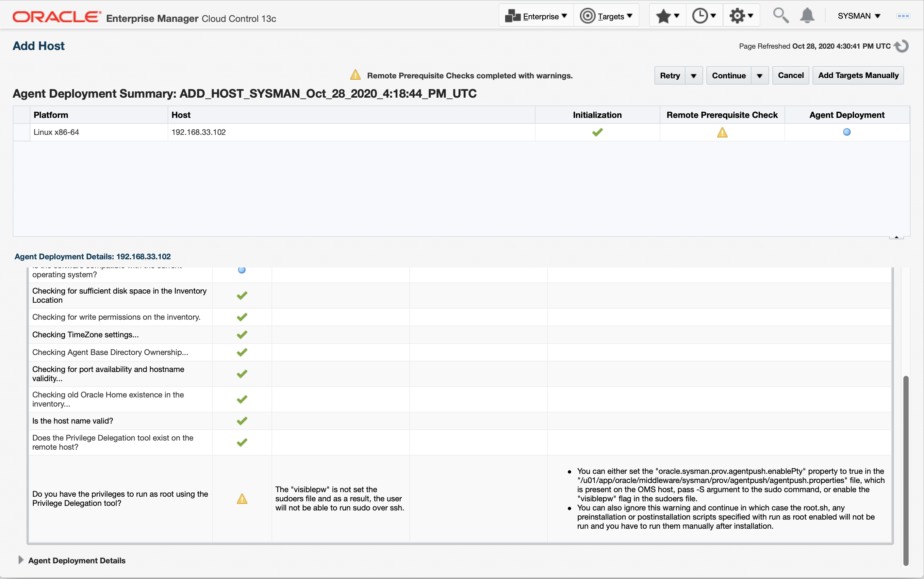This screenshot has width=924, height=579.
Task: Click the search magnifier icon
Action: (x=780, y=16)
